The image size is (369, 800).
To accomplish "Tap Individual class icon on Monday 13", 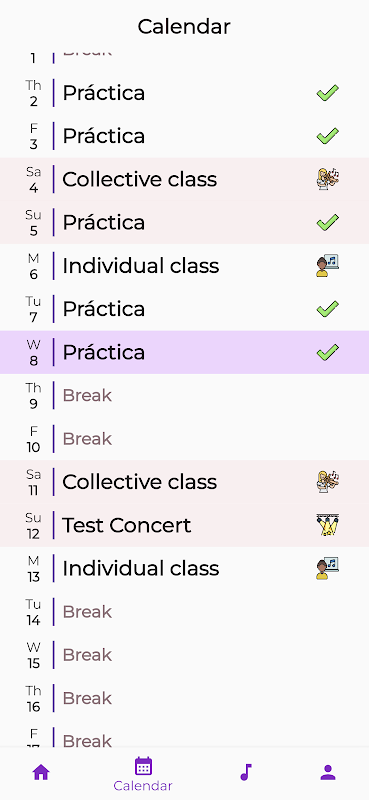I will click(328, 568).
